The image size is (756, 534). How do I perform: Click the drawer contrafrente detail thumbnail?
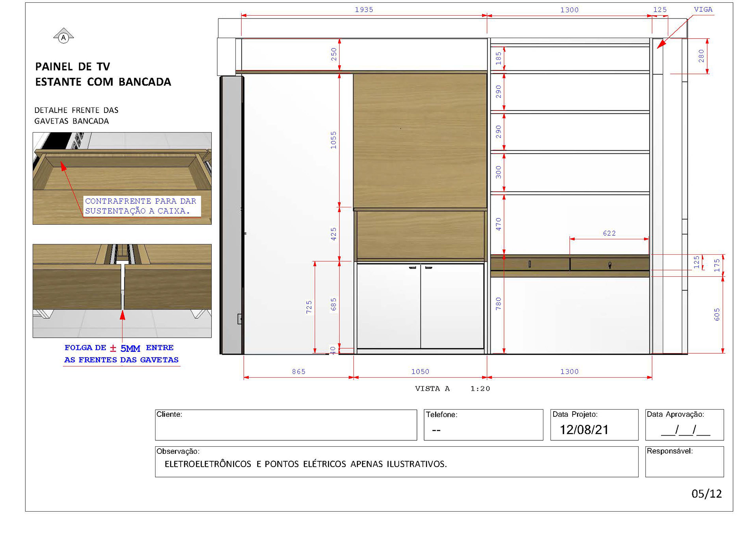[122, 178]
